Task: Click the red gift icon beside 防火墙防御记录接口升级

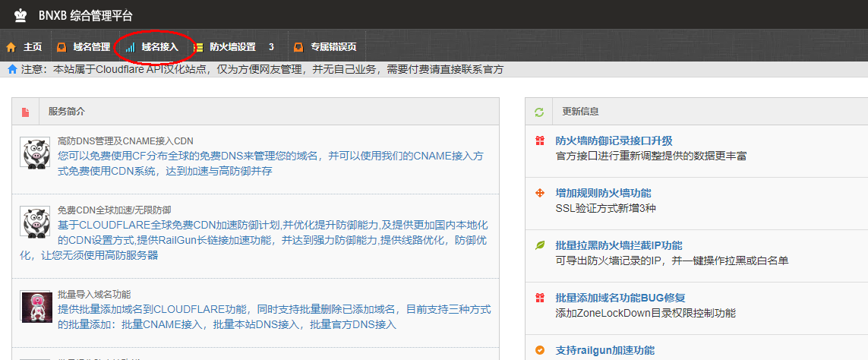Action: click(x=540, y=141)
